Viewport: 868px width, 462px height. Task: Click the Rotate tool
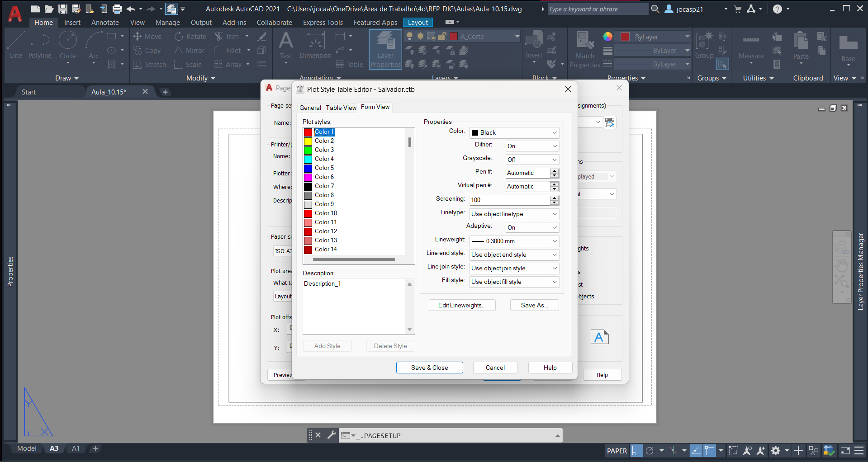coord(190,37)
